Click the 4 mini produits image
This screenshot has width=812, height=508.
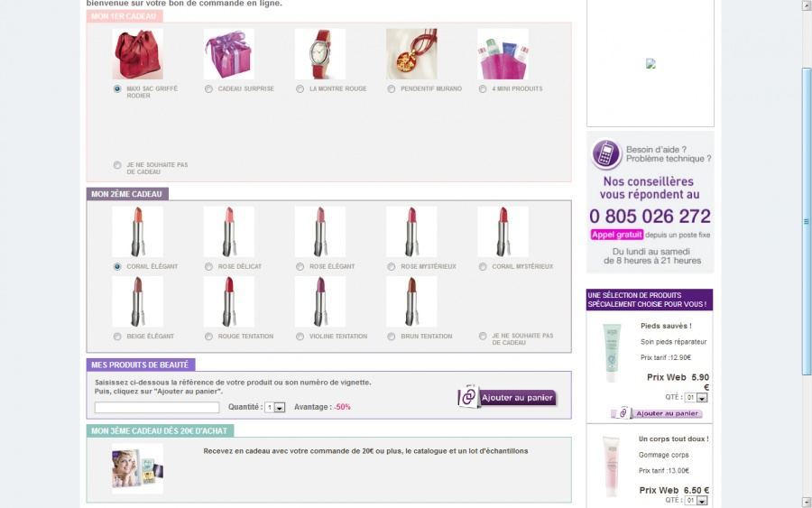pos(503,54)
